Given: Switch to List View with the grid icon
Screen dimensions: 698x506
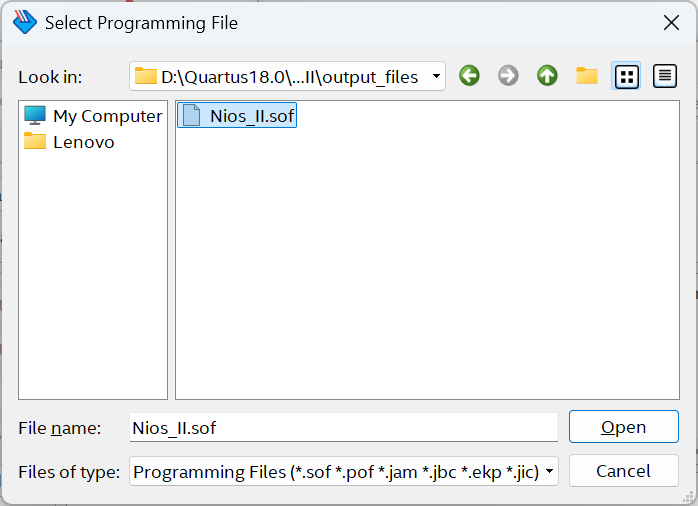Looking at the screenshot, I should pos(626,76).
